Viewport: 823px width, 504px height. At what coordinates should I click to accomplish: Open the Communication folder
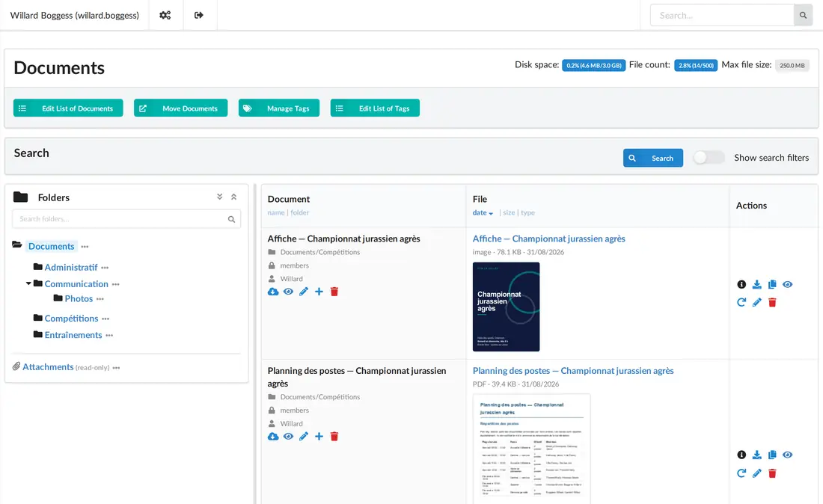[76, 283]
